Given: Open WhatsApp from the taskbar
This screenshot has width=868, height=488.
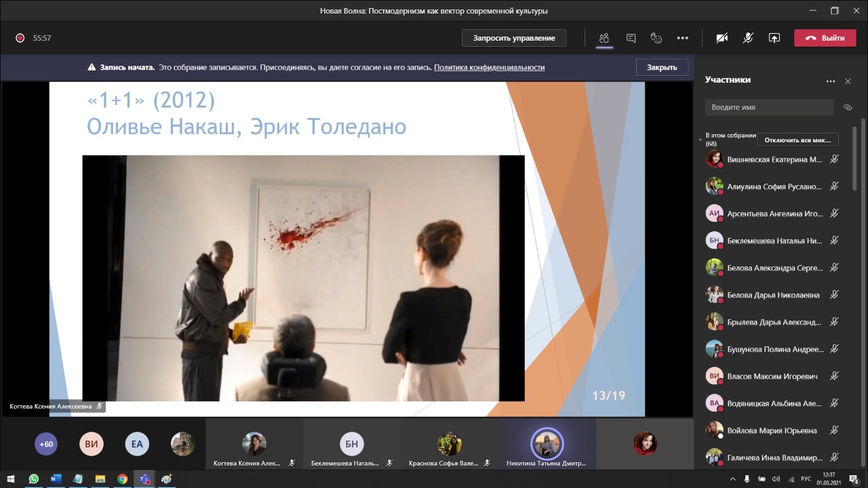Looking at the screenshot, I should click(33, 479).
